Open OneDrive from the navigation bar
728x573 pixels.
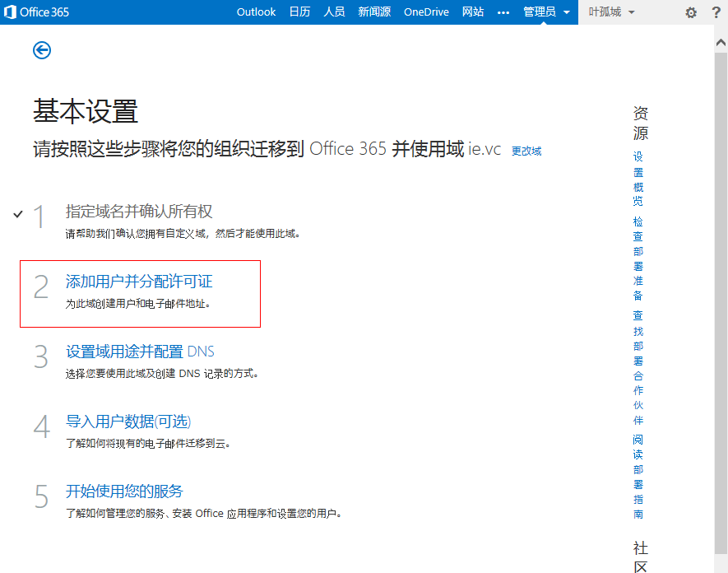click(426, 12)
